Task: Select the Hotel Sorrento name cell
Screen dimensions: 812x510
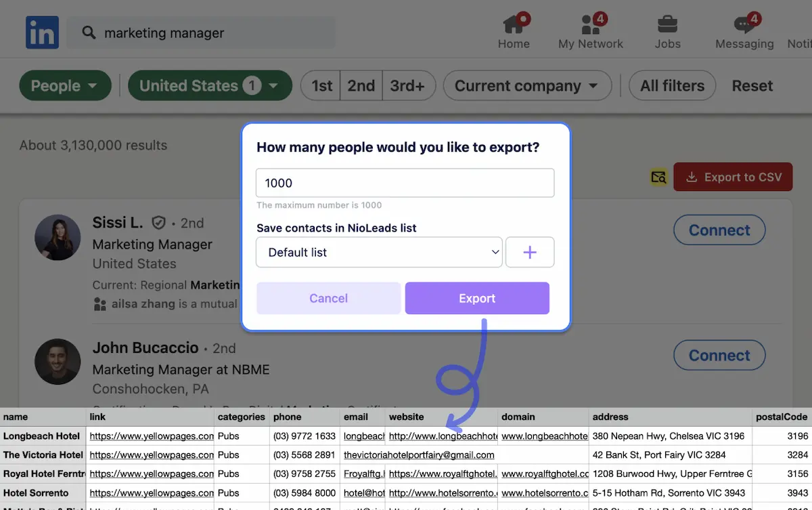Action: [x=44, y=493]
